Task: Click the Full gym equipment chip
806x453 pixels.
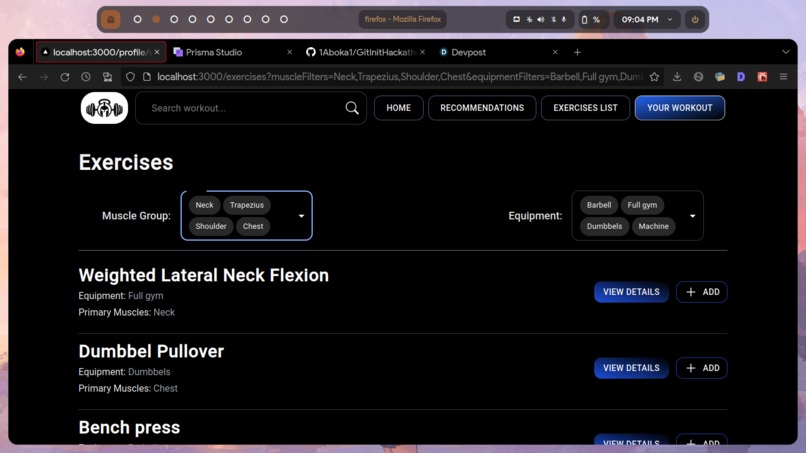Action: pyautogui.click(x=642, y=205)
